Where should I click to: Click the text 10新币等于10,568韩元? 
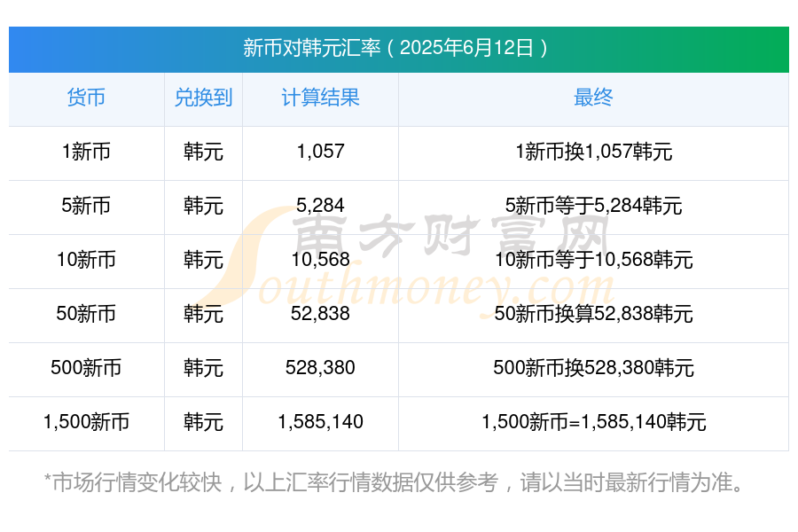point(593,260)
